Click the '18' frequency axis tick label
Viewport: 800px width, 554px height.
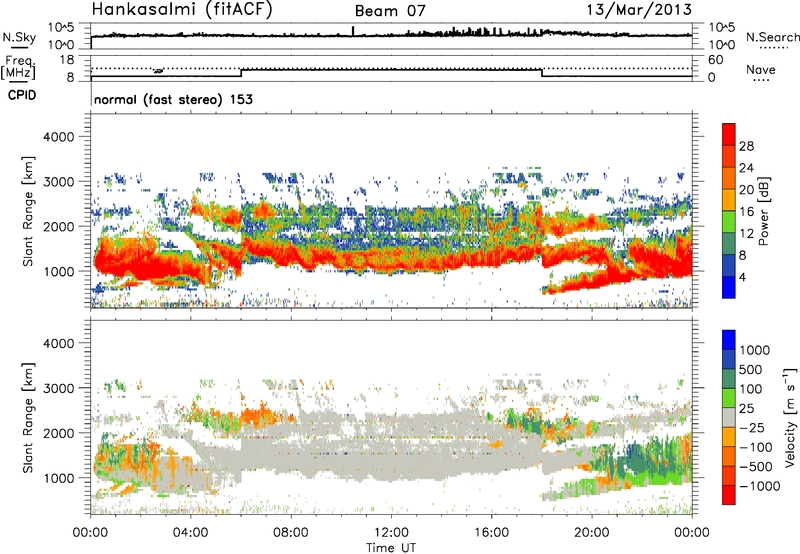67,60
